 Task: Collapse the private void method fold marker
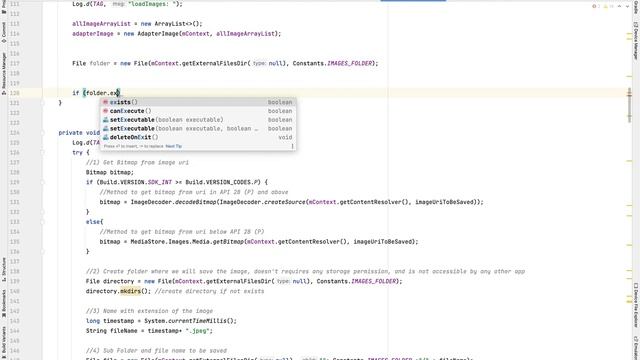coord(42,133)
